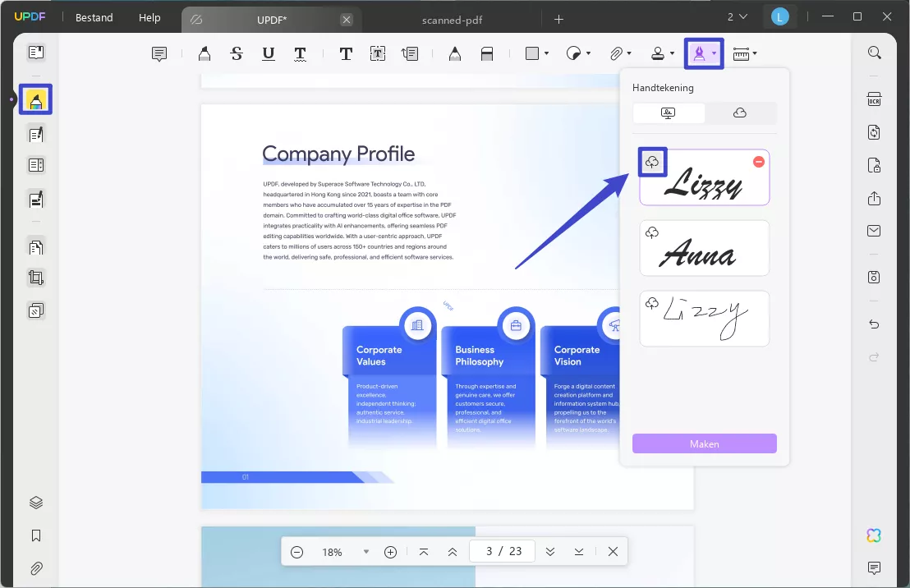Switch to cloud signatures tab in Handtekening

click(x=740, y=113)
